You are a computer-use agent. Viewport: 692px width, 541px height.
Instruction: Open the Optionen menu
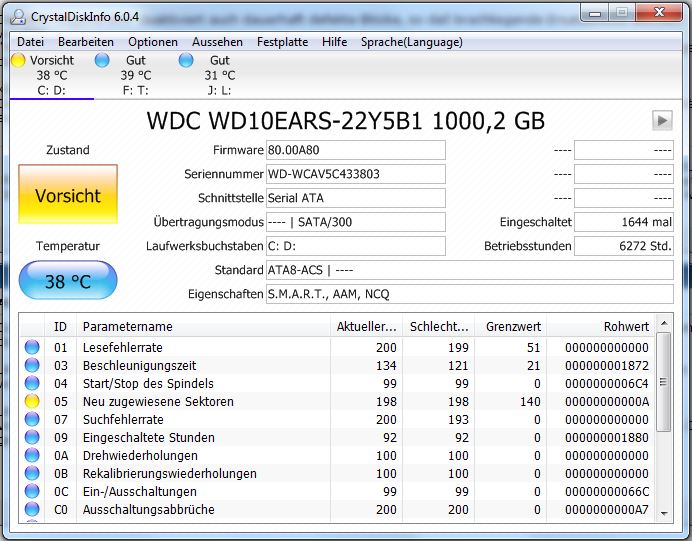153,42
